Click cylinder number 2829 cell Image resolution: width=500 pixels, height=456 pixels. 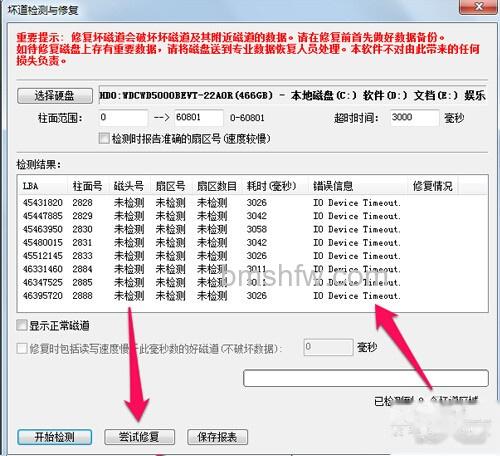pyautogui.click(x=82, y=216)
